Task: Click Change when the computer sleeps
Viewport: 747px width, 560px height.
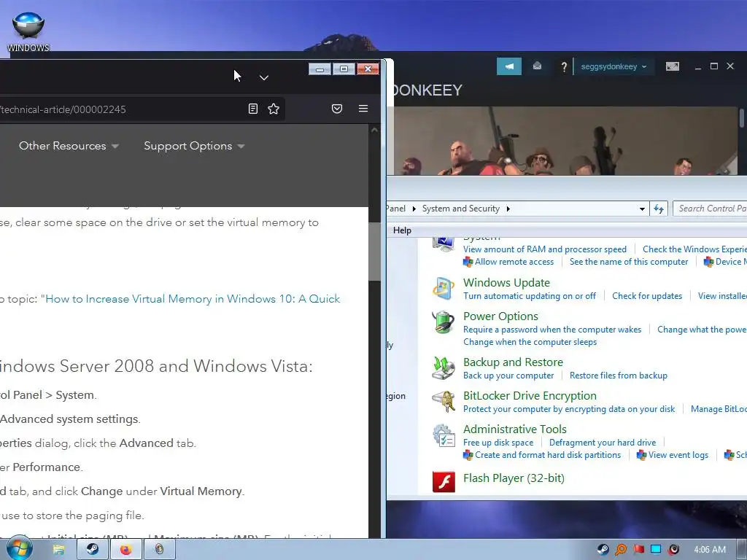Action: (x=530, y=342)
